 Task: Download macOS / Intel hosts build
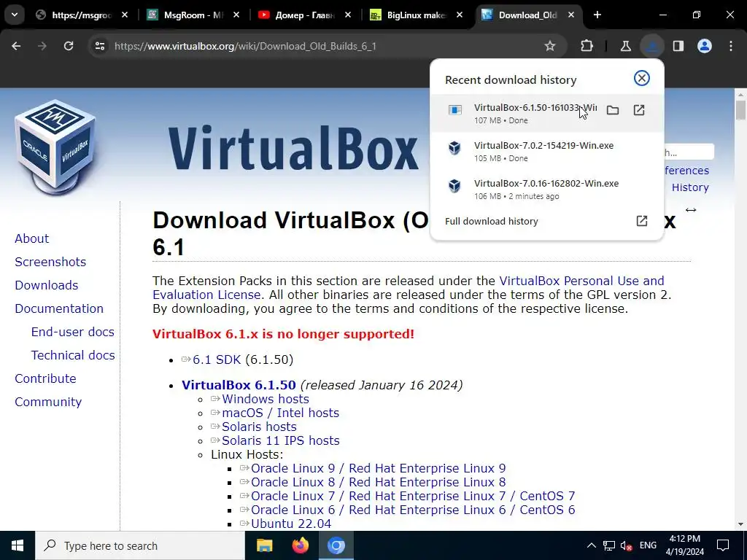click(280, 413)
